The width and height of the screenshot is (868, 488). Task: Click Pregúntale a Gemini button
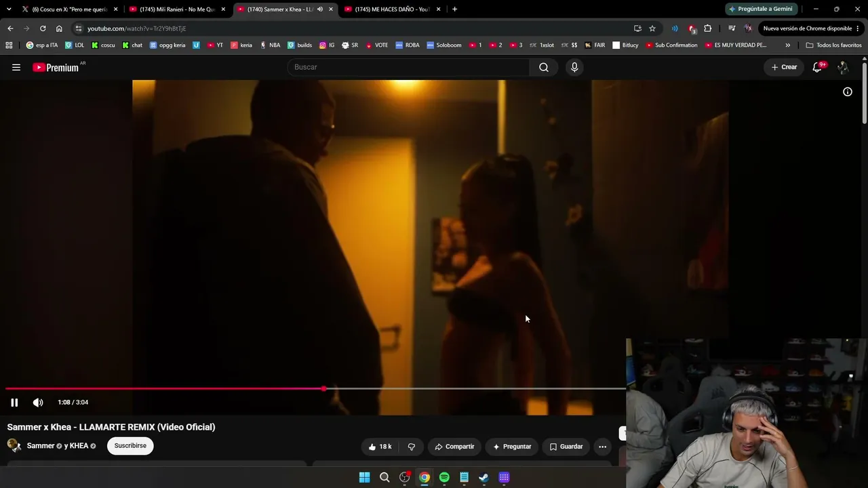click(x=761, y=9)
